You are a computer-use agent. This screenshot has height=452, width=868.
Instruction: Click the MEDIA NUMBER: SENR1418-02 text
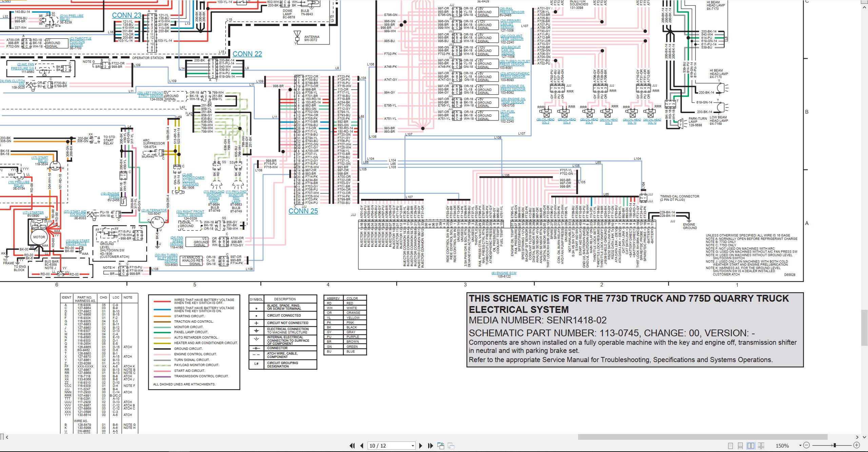click(537, 320)
